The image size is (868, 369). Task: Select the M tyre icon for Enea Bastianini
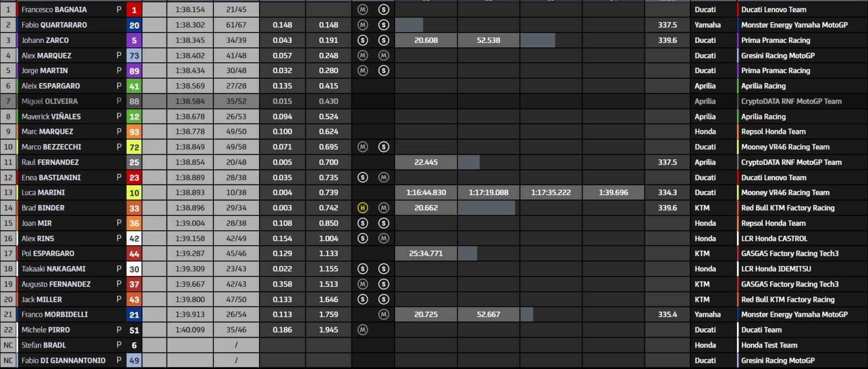(x=384, y=177)
